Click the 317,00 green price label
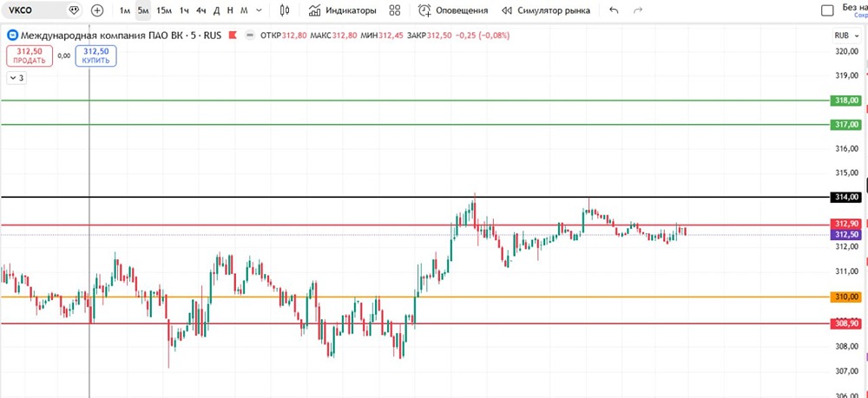 [847, 125]
